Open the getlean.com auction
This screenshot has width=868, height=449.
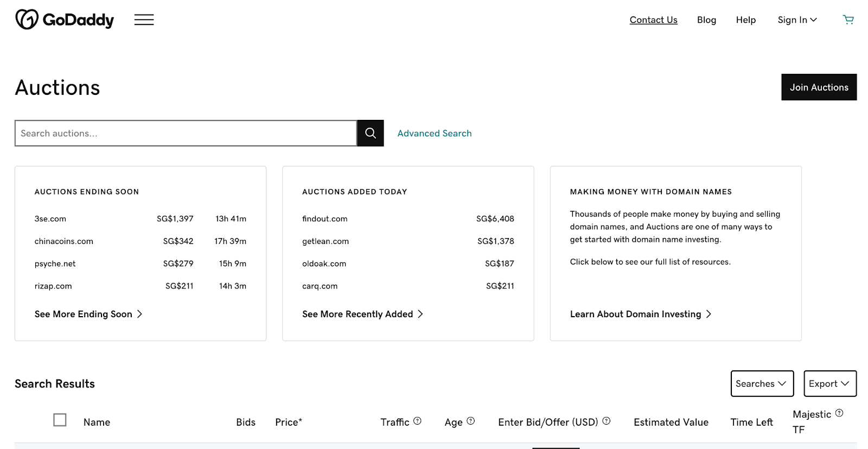325,241
